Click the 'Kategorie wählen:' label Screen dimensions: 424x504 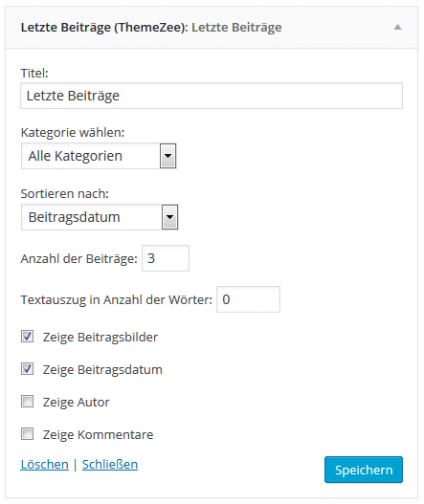click(73, 132)
